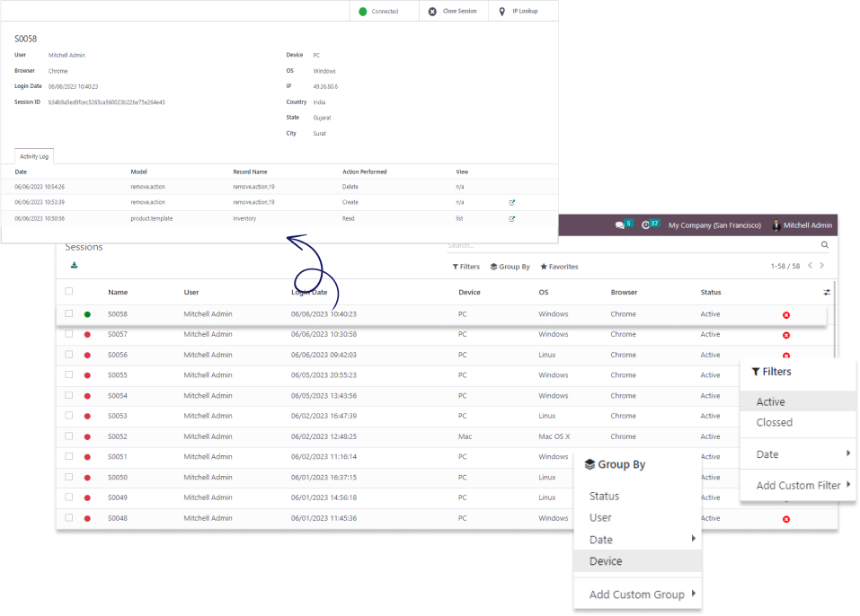Screen dimensions: 860x616
Task: Choose the Active filter option
Action: pos(770,402)
